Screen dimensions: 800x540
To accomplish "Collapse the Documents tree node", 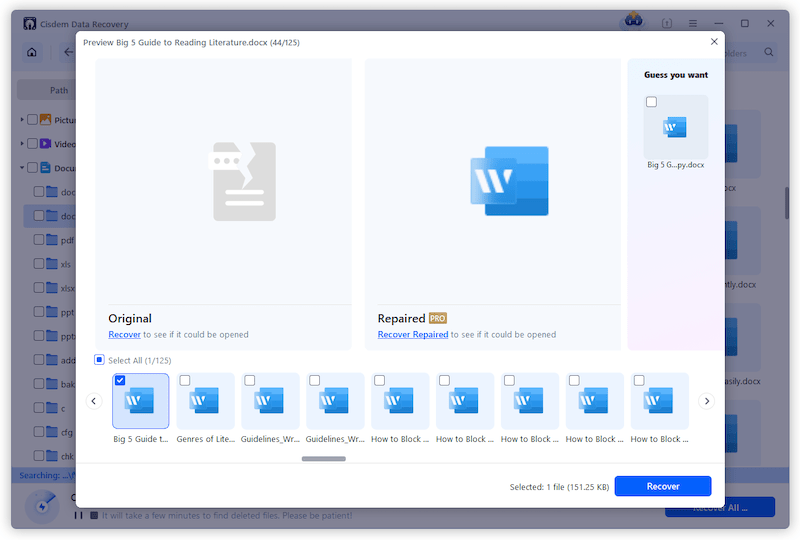I will coord(22,167).
